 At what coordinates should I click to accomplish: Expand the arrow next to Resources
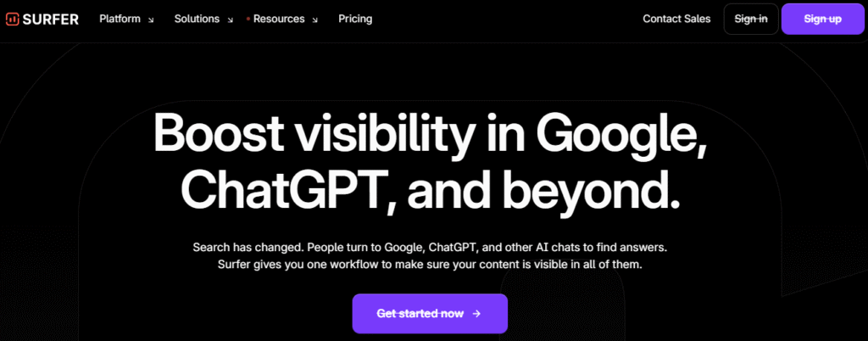315,20
